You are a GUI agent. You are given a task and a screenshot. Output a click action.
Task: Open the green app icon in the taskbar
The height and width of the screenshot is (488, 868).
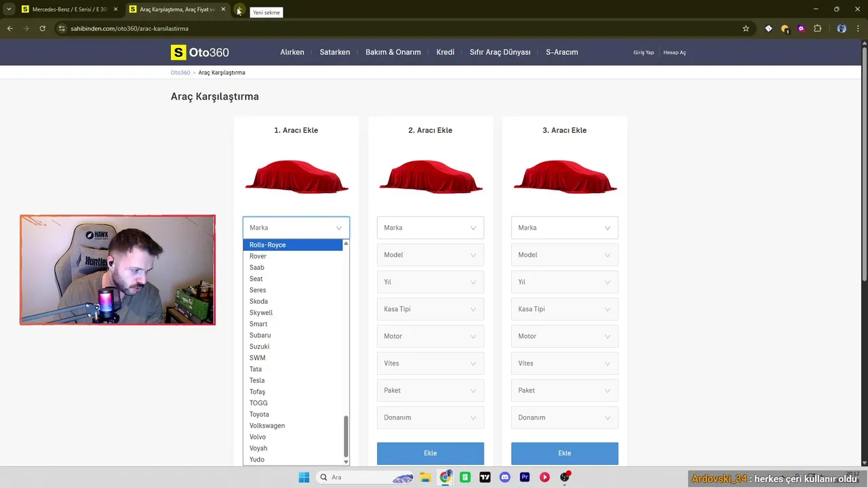point(465,477)
